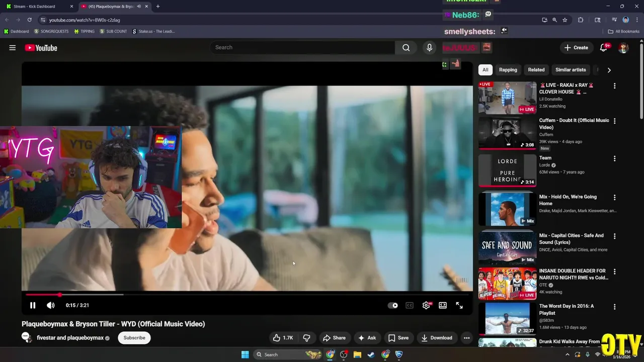Open more actions ellipsis below the video

coord(467,338)
